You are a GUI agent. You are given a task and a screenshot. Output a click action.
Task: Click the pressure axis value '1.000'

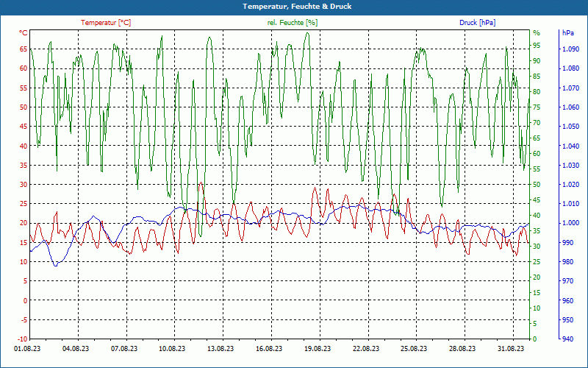tap(571, 223)
